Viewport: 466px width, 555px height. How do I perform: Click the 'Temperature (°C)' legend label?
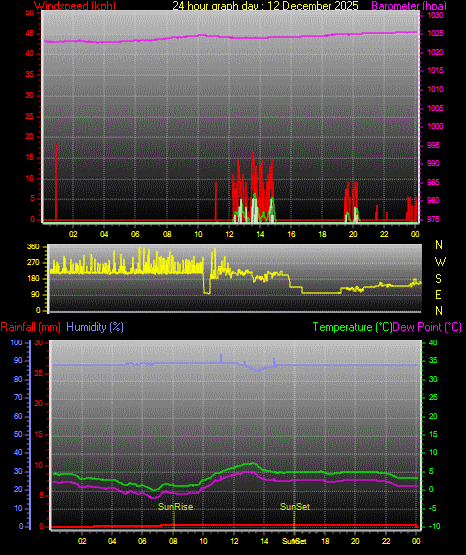click(352, 327)
